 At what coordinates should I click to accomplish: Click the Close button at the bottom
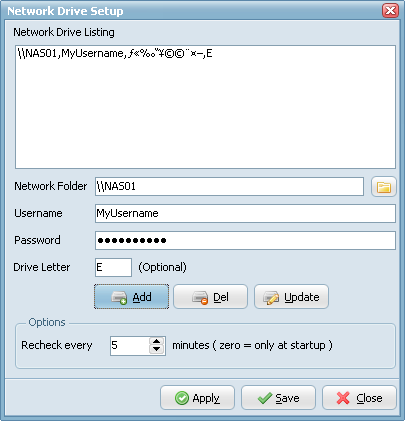coord(359,398)
